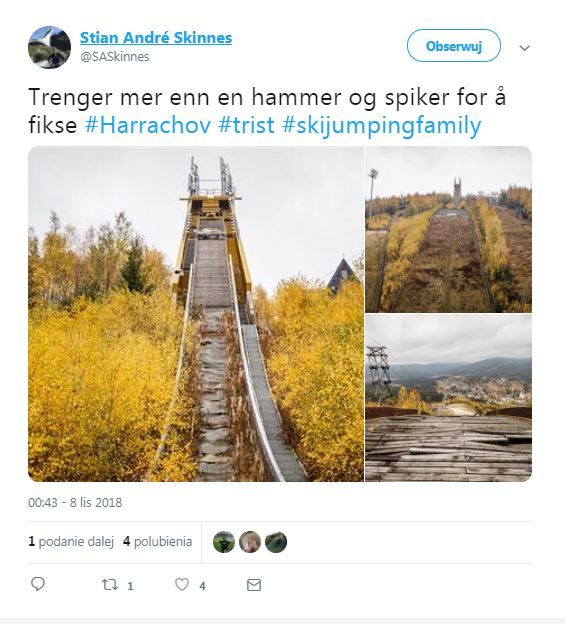The height and width of the screenshot is (624, 565).
Task: Open the @SASkinnes handle
Action: 115,57
